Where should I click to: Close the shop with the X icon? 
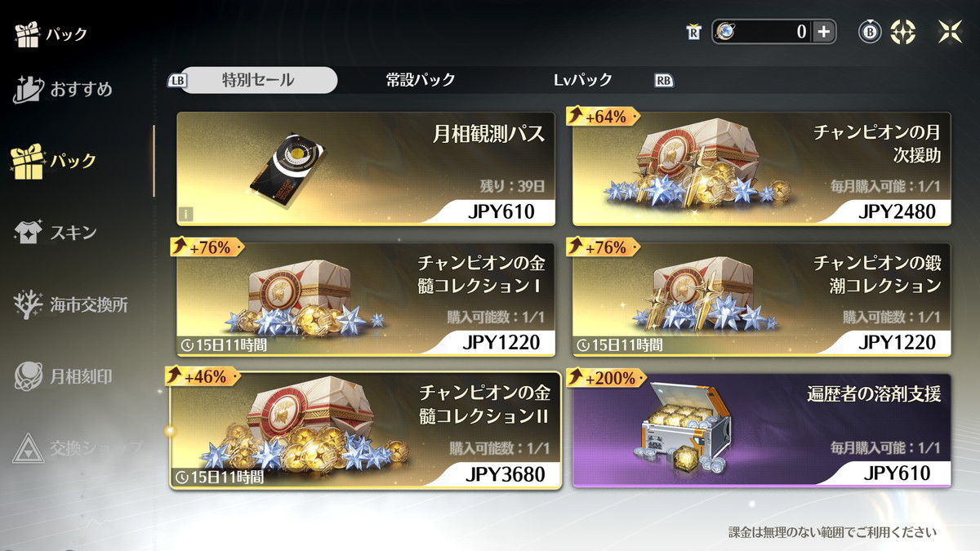point(950,32)
